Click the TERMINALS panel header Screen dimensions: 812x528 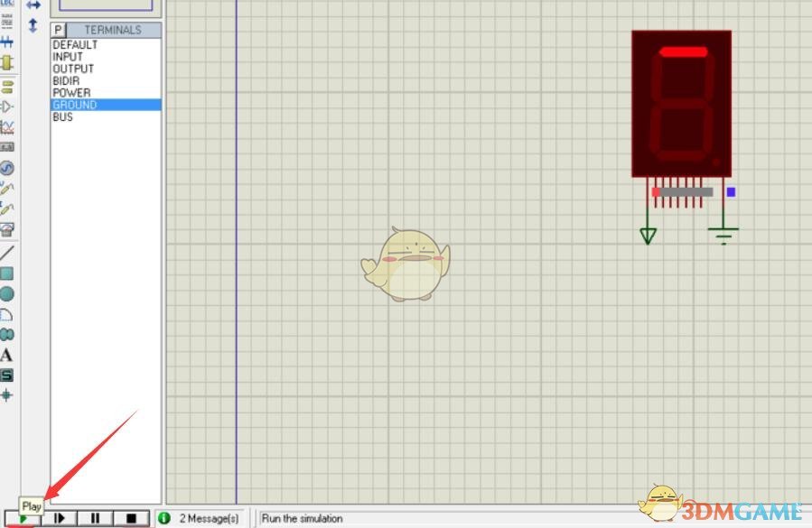point(113,30)
